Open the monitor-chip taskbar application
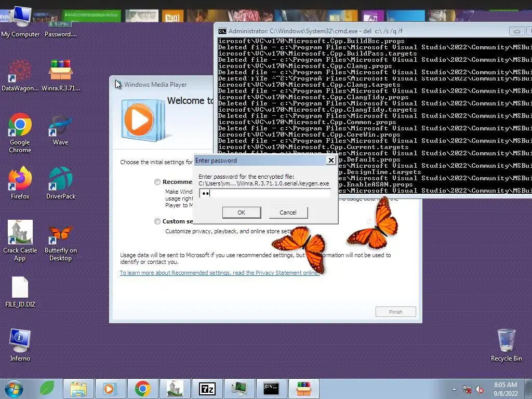The height and width of the screenshot is (399, 532). click(239, 389)
